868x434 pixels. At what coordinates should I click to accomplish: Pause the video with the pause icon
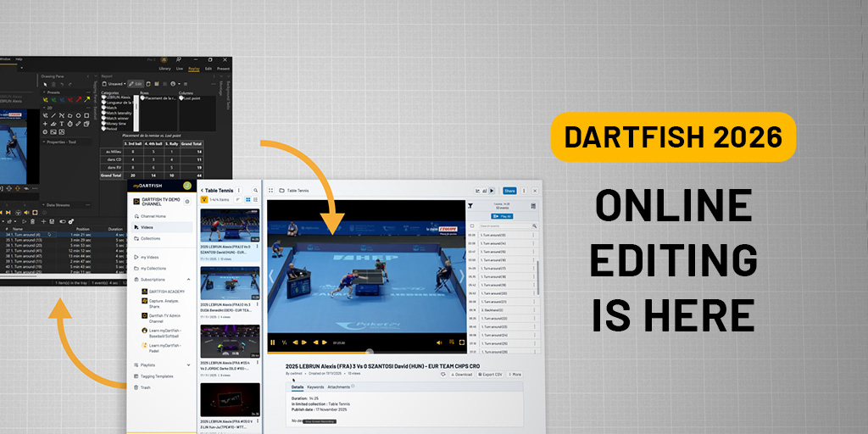272,342
